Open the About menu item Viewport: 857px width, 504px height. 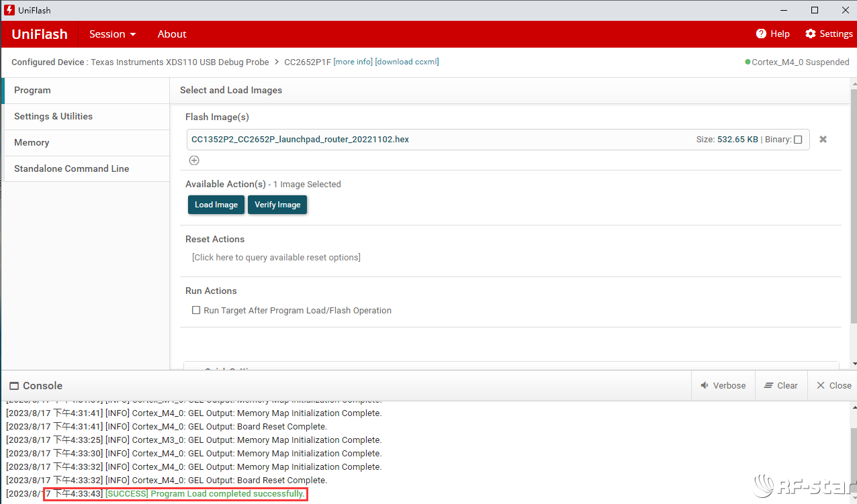[172, 34]
